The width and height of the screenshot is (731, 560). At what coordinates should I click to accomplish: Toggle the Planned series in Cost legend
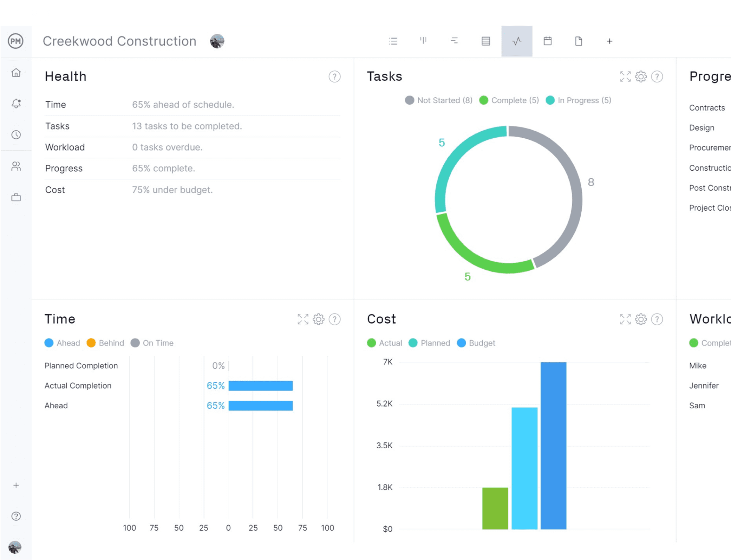tap(429, 343)
